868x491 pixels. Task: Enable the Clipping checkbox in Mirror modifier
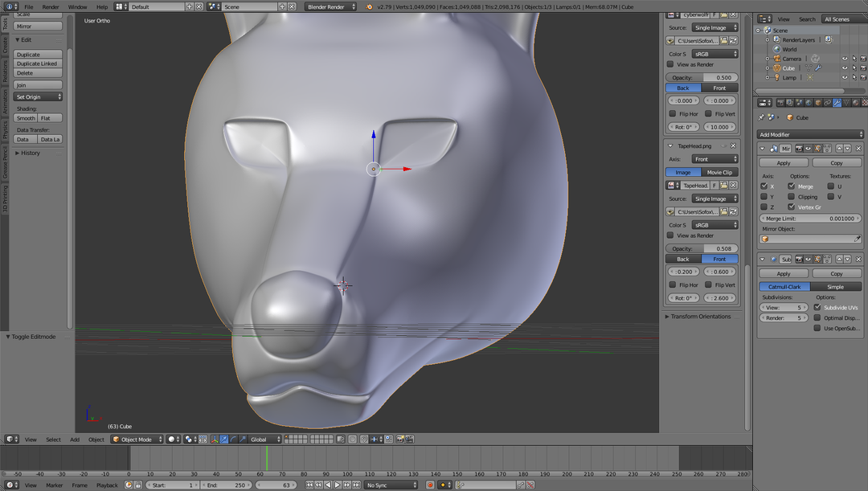pos(792,196)
